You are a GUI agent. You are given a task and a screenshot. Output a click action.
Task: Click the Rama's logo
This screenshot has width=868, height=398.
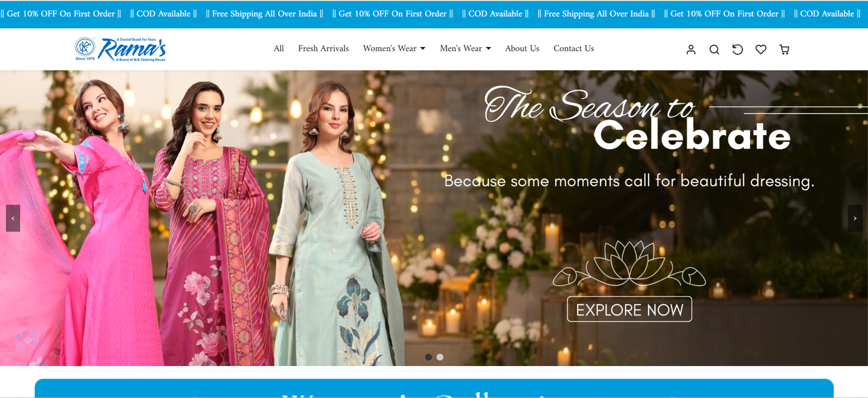pos(120,49)
